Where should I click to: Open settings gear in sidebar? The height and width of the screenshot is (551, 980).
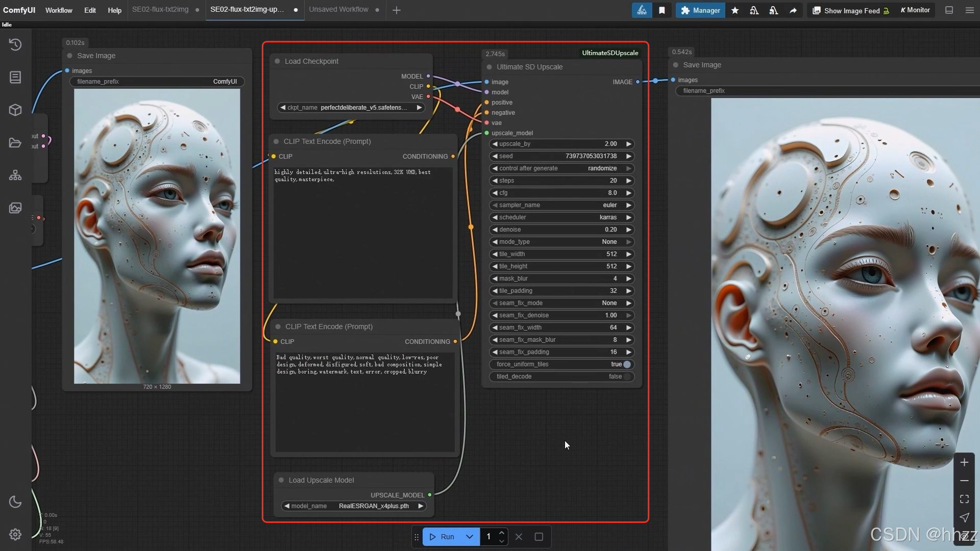click(x=15, y=534)
